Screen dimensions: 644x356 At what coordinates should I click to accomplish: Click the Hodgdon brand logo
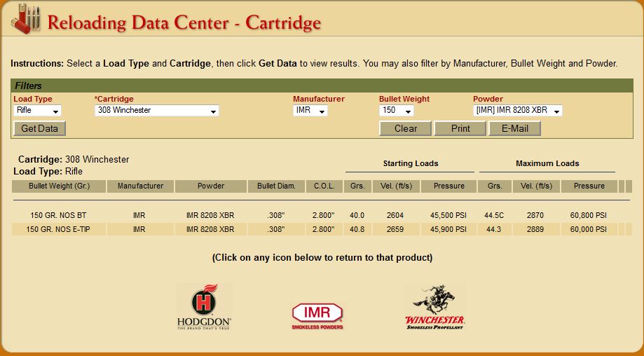coord(204,307)
